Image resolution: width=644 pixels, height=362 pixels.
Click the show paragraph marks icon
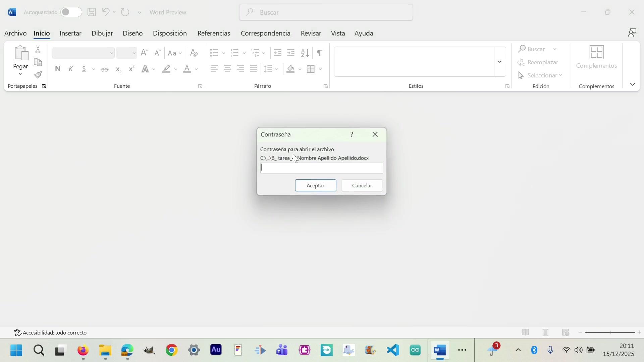pyautogui.click(x=320, y=53)
